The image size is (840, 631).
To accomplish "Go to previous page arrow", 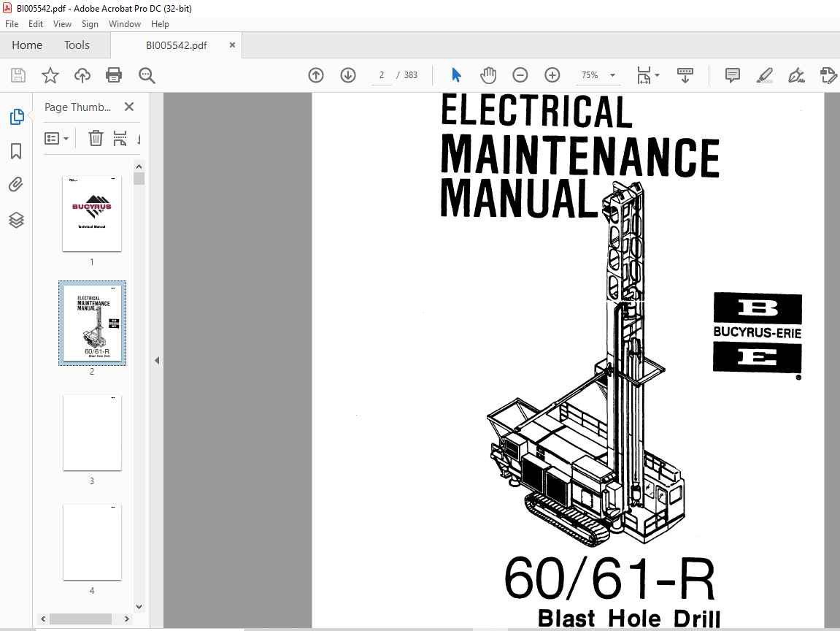I will 316,75.
